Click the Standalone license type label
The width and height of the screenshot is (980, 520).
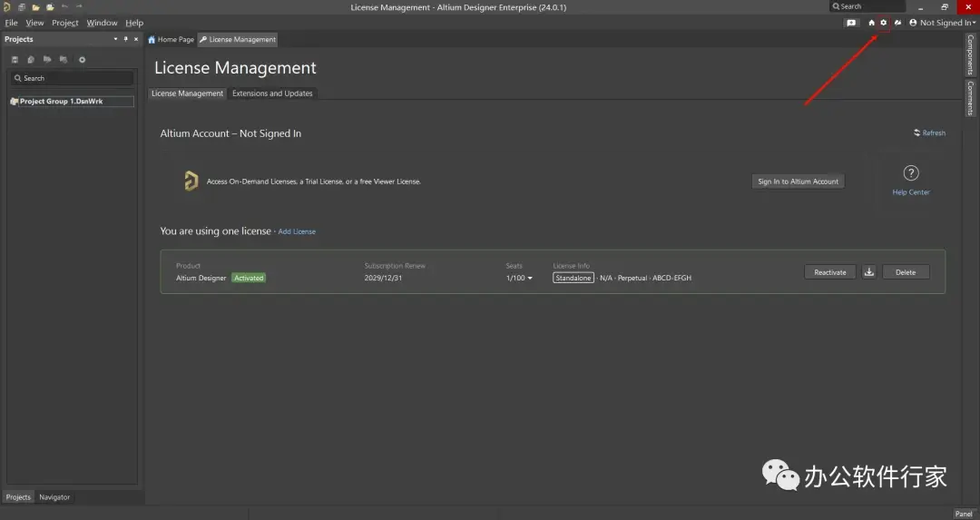click(x=573, y=278)
